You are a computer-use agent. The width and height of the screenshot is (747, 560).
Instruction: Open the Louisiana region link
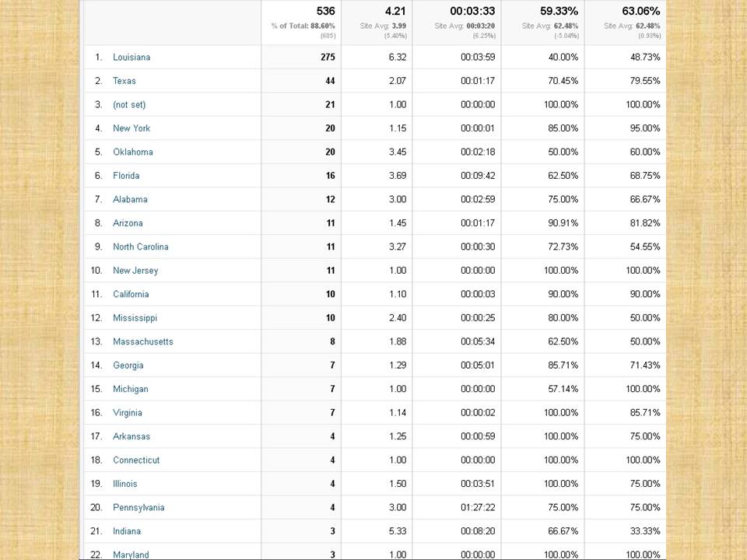(132, 58)
